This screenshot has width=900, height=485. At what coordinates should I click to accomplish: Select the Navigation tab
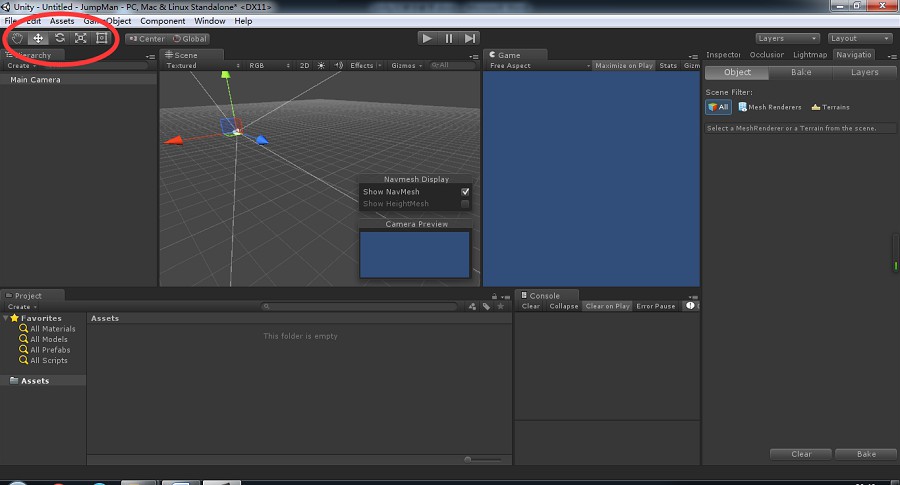pos(854,55)
